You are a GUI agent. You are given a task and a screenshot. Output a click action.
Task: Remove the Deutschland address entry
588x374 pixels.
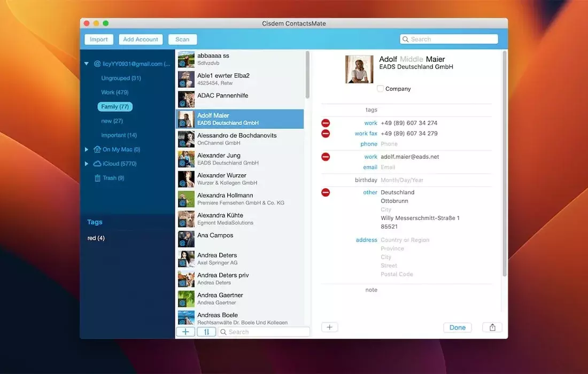point(326,192)
